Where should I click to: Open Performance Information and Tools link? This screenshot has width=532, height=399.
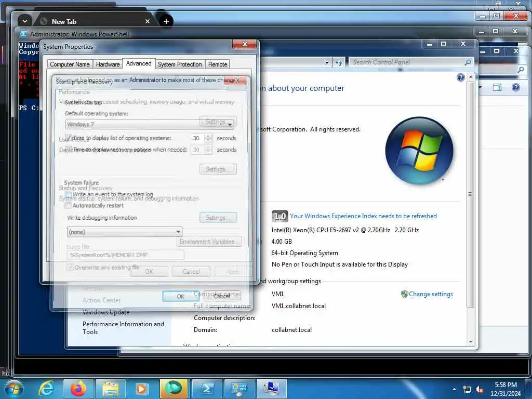[123, 328]
